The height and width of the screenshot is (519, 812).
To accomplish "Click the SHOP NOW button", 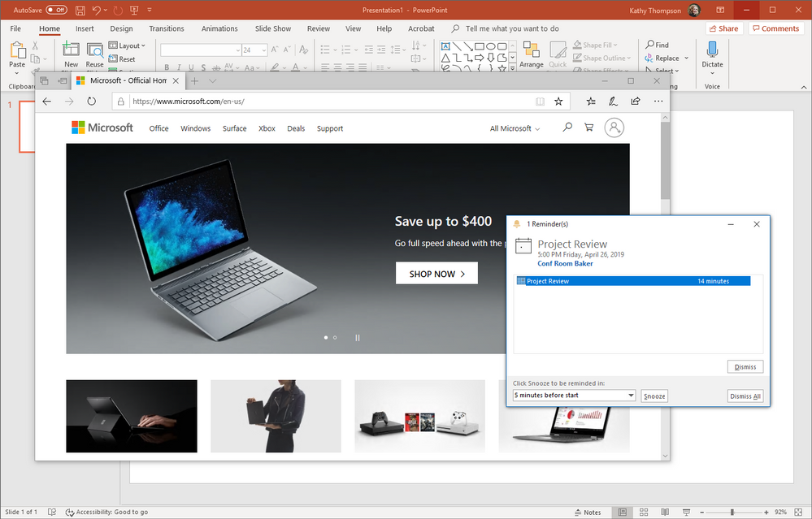I will pyautogui.click(x=436, y=273).
